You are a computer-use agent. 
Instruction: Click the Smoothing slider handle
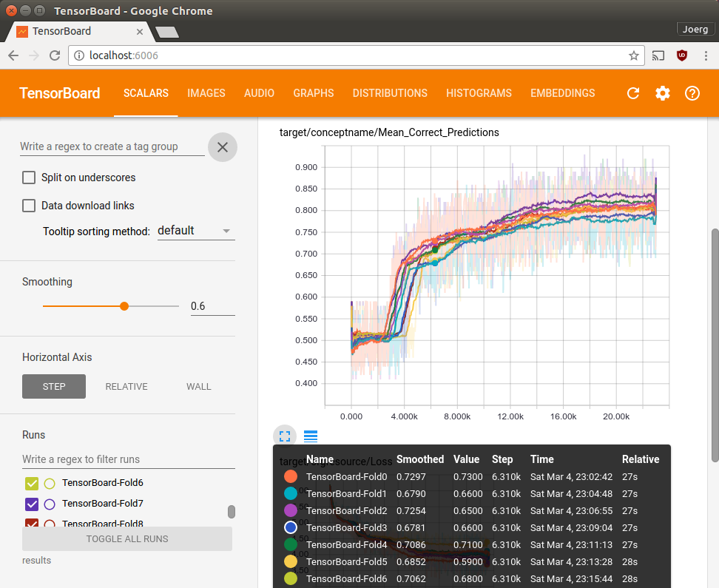pos(124,306)
